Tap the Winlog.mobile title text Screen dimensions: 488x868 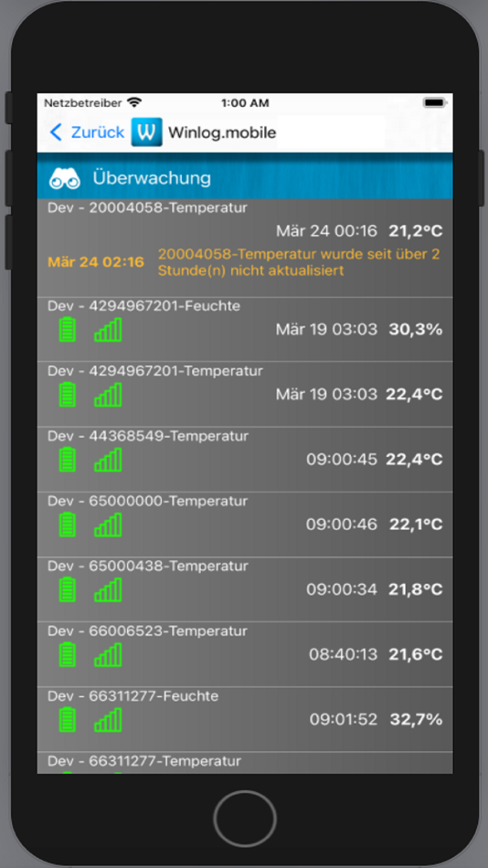(x=222, y=132)
